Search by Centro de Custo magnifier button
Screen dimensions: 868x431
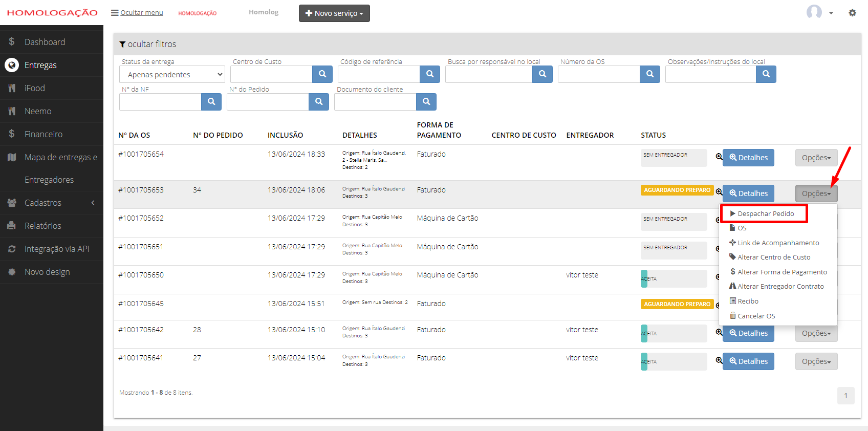click(x=322, y=74)
